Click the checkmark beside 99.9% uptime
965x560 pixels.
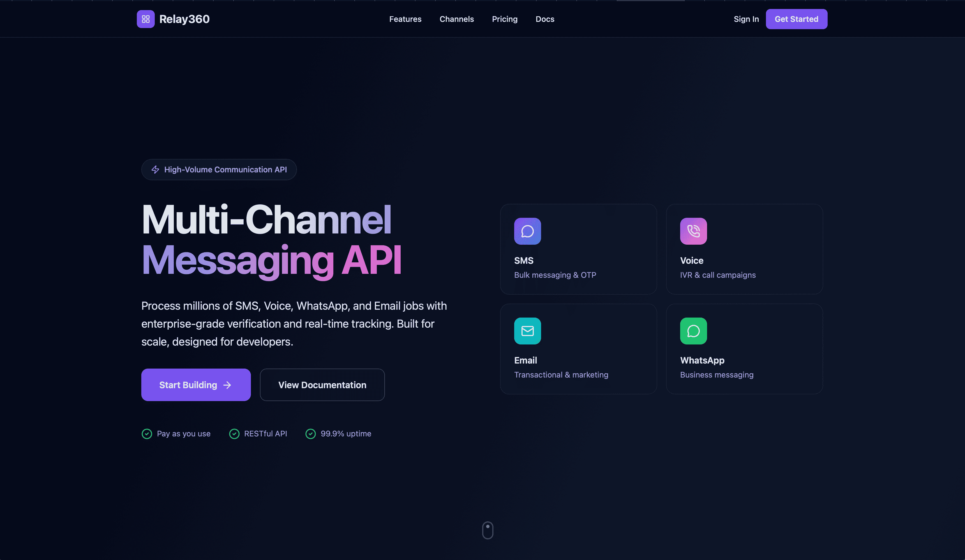pyautogui.click(x=311, y=434)
